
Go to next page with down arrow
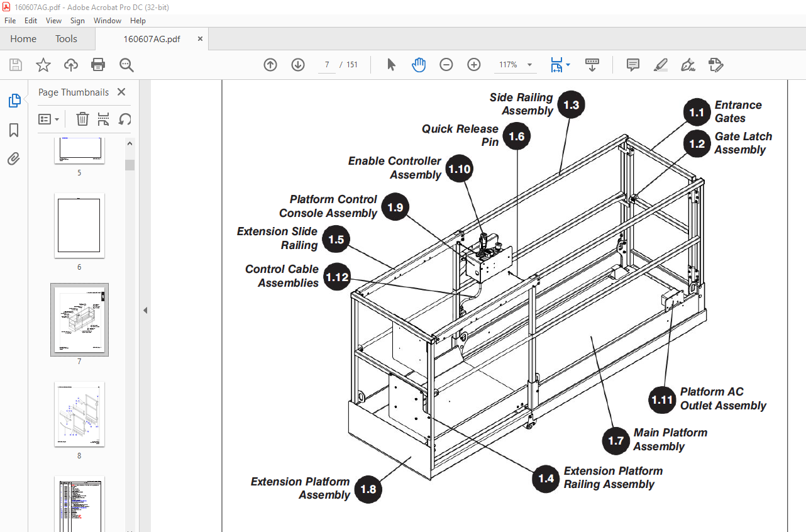tap(298, 65)
